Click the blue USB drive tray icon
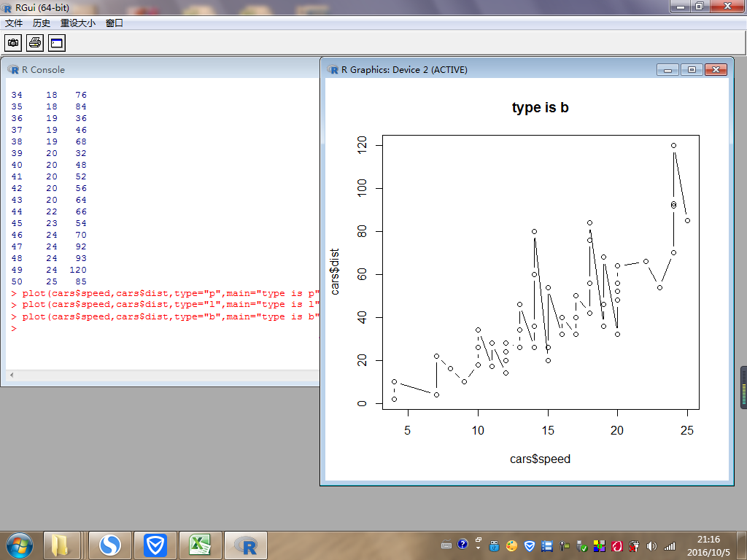 [x=495, y=546]
